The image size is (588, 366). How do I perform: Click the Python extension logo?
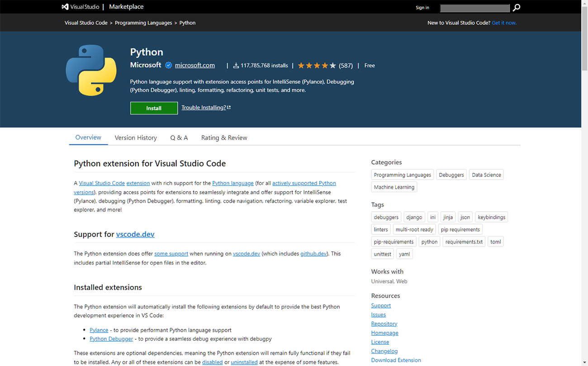[x=91, y=70]
